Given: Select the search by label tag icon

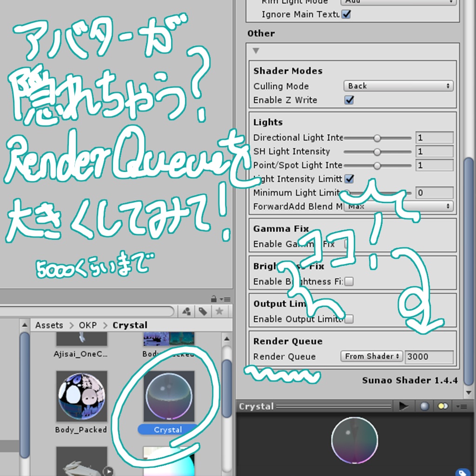Looking at the screenshot, I should coord(204,311).
